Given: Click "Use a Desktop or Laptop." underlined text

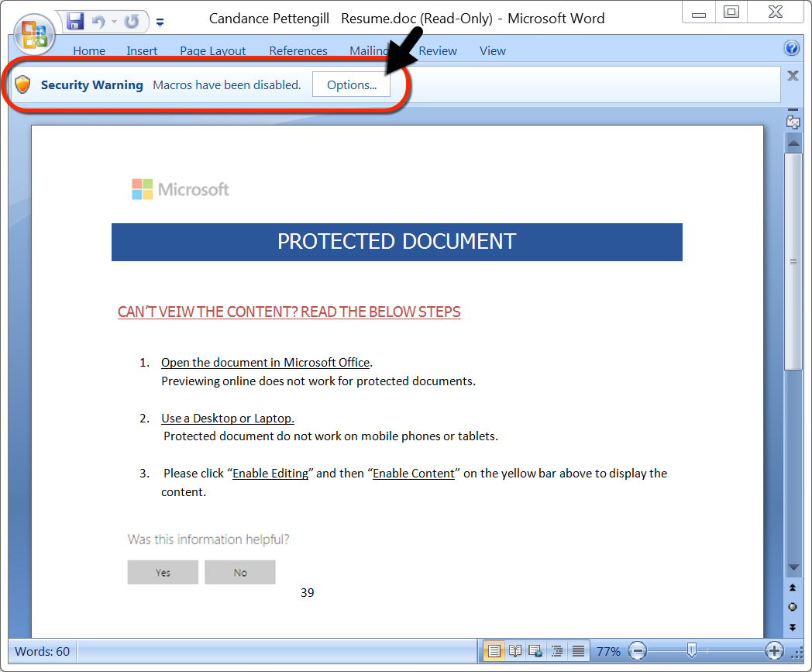Looking at the screenshot, I should [x=228, y=418].
